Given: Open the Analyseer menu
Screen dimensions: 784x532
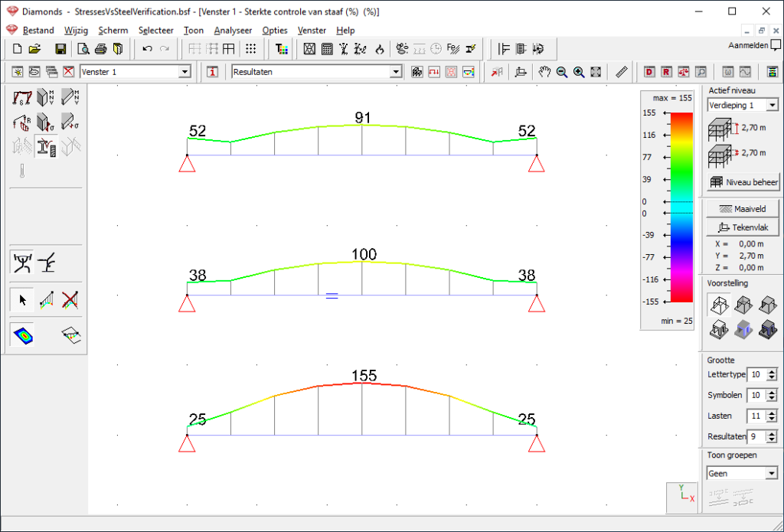Looking at the screenshot, I should [x=233, y=31].
